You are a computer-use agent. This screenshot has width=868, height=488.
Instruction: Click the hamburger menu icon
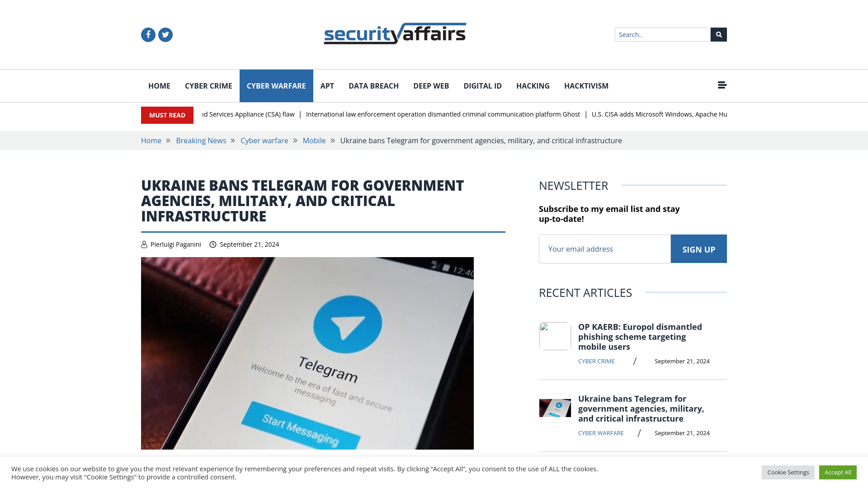[722, 84]
